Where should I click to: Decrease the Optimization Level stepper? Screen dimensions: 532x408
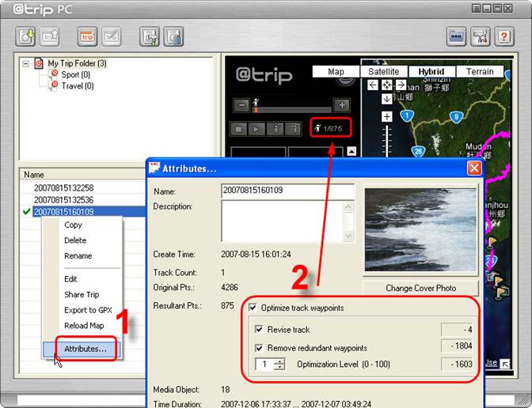click(x=279, y=367)
